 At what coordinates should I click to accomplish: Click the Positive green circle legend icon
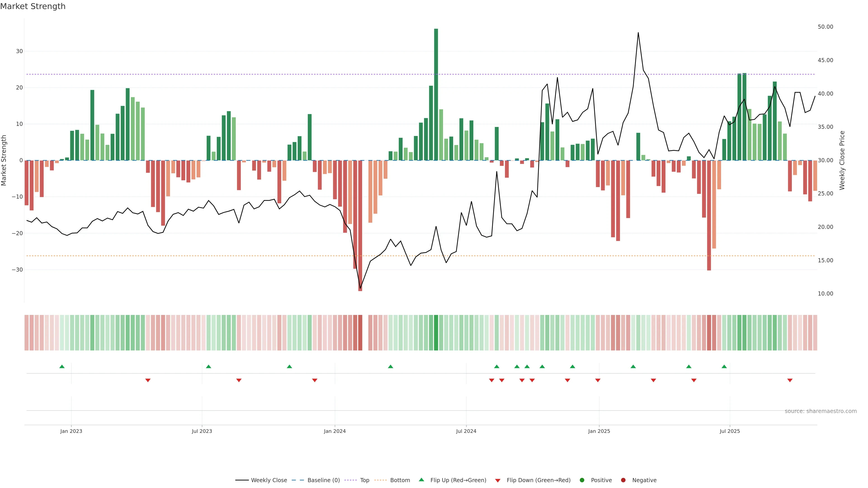tap(582, 480)
